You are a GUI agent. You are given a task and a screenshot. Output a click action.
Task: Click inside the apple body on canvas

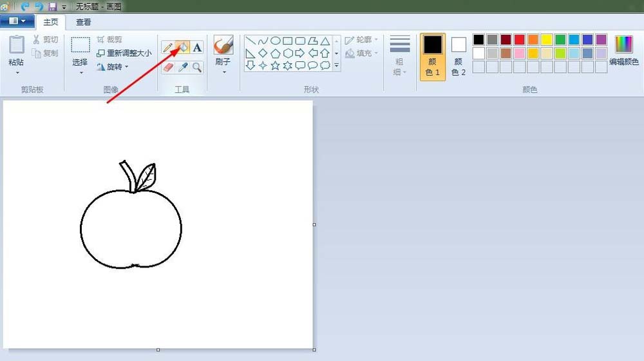click(131, 229)
